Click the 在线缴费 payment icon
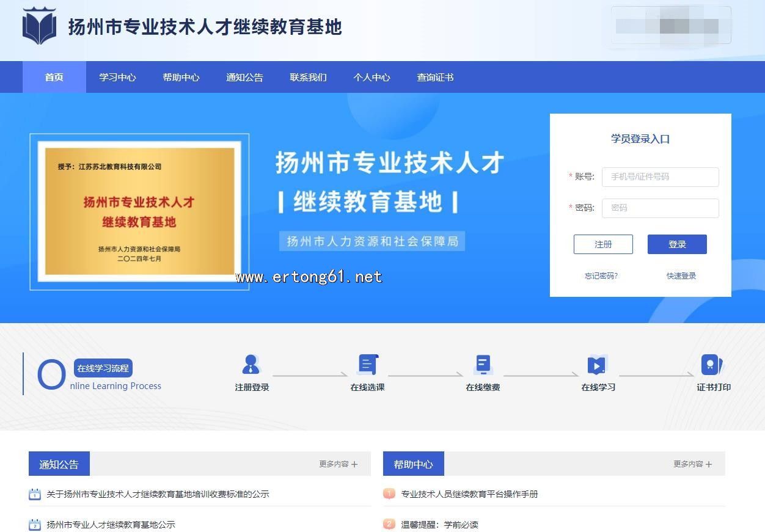The image size is (765, 532). (483, 365)
